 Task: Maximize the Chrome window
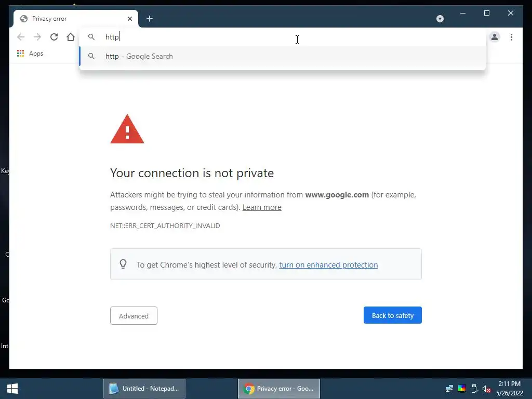tap(487, 13)
